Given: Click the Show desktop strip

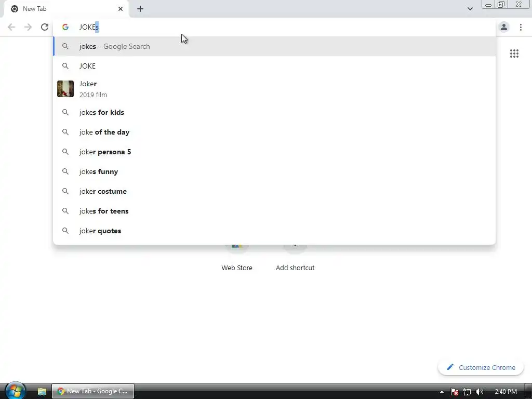Looking at the screenshot, I should point(528,392).
